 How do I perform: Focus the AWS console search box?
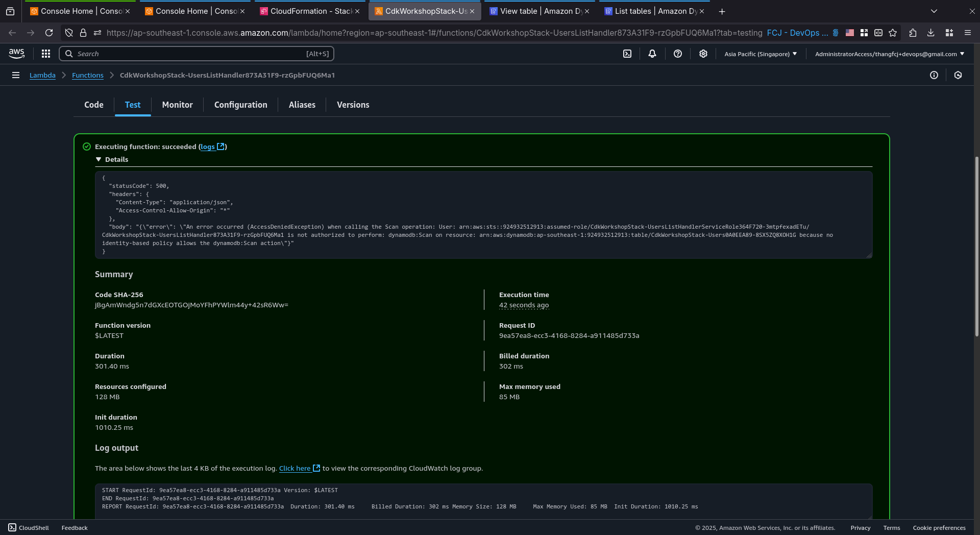point(197,54)
